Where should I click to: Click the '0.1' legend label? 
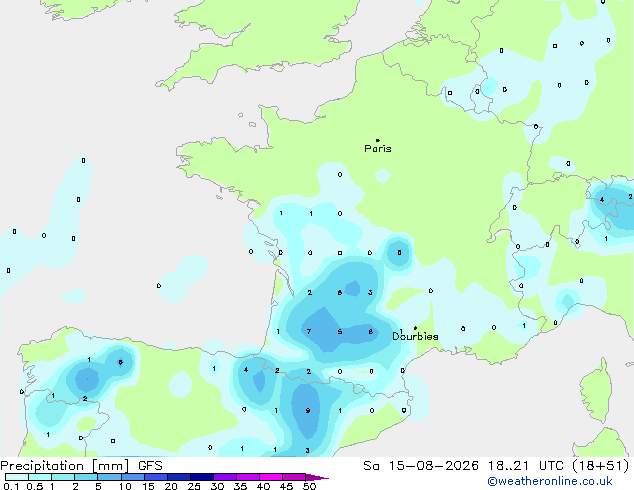click(x=12, y=486)
